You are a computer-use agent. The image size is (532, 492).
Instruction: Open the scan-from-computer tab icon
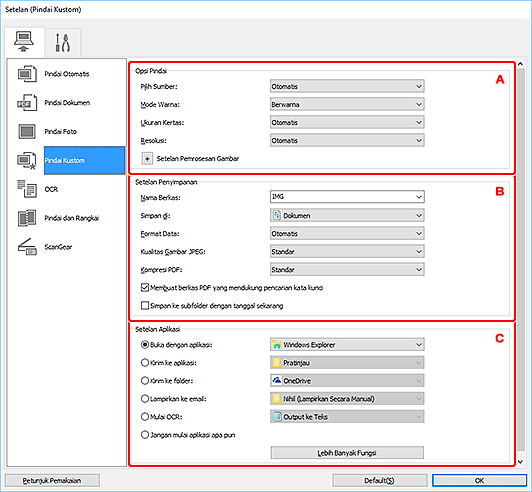(x=24, y=42)
